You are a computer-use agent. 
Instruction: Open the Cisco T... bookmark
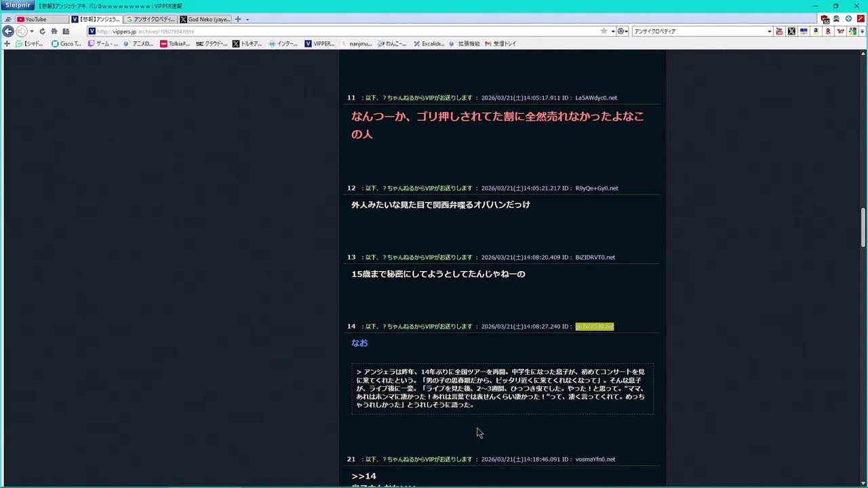point(66,43)
